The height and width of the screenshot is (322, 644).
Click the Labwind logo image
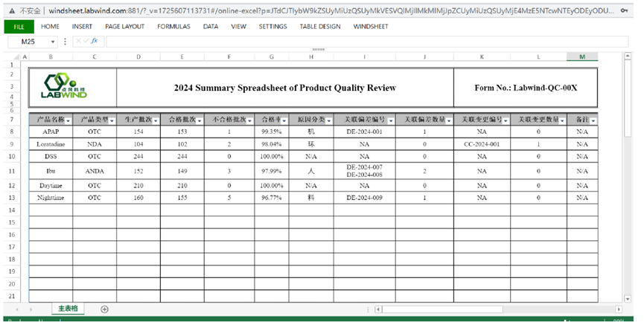[x=66, y=88]
